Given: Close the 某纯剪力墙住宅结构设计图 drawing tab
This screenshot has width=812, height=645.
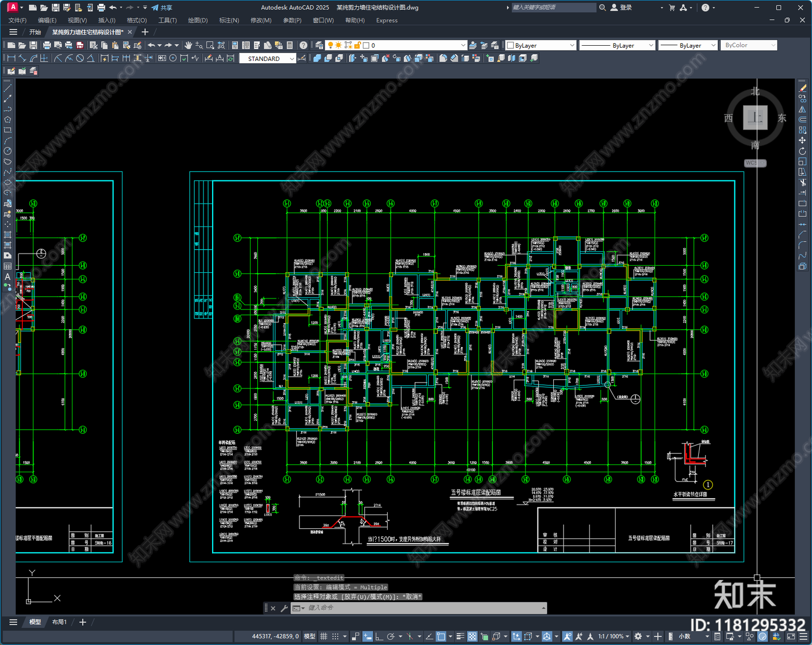Looking at the screenshot, I should [x=130, y=32].
